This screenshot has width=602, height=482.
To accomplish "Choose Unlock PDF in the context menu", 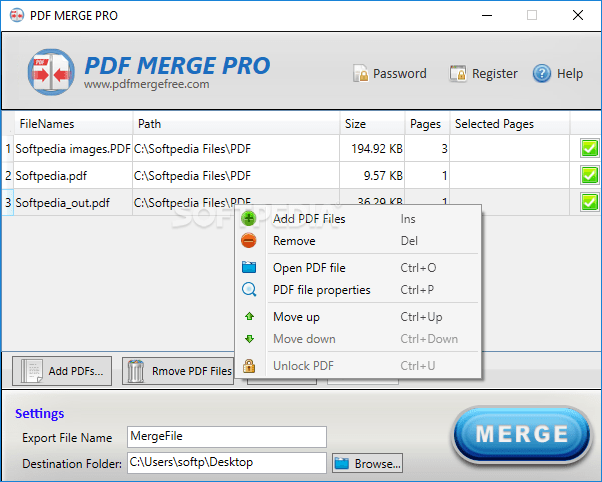I will click(x=358, y=366).
